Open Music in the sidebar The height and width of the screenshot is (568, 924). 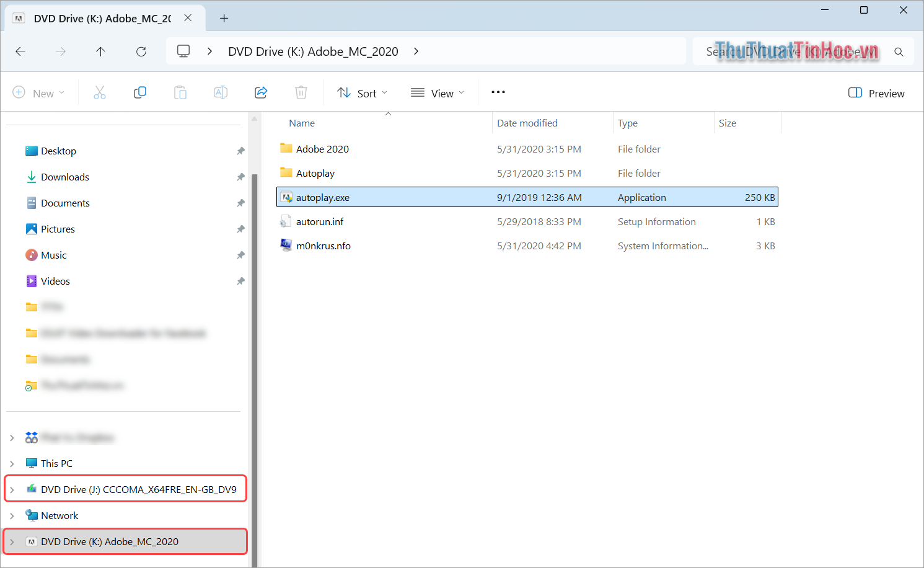53,255
